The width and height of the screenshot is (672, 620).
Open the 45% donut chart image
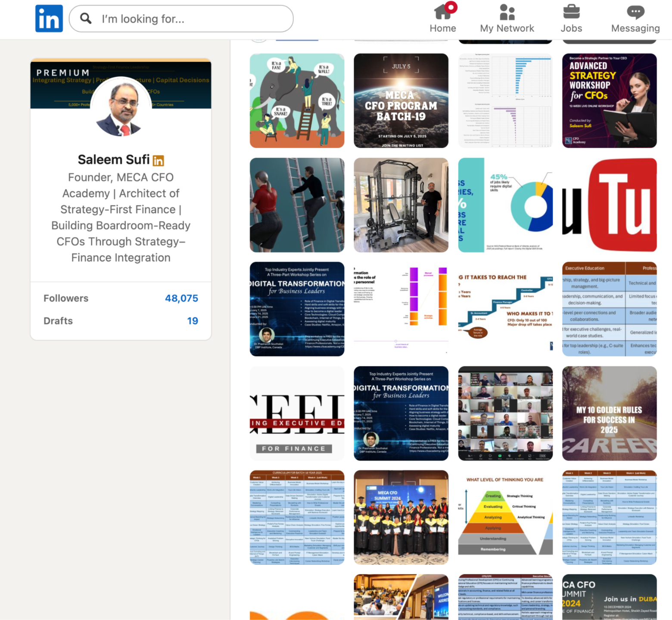pyautogui.click(x=505, y=205)
